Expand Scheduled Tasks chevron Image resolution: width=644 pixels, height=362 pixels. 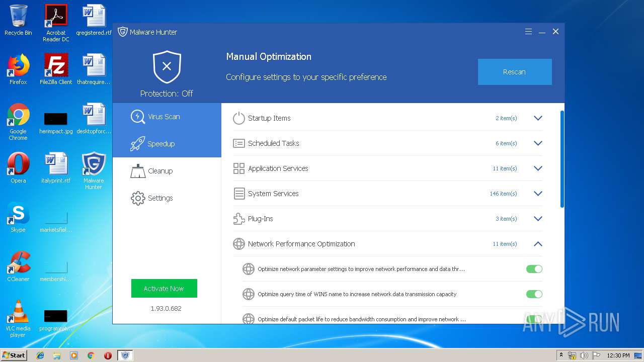pyautogui.click(x=538, y=143)
